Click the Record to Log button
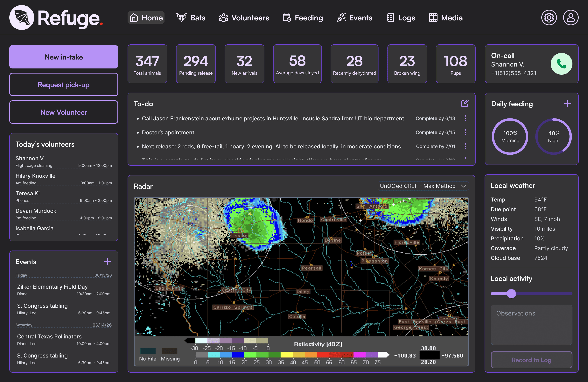 coord(531,360)
